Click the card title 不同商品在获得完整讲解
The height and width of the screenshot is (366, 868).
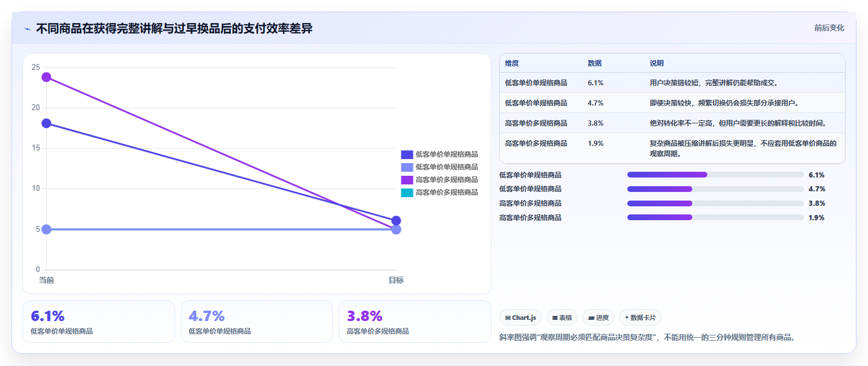[174, 28]
